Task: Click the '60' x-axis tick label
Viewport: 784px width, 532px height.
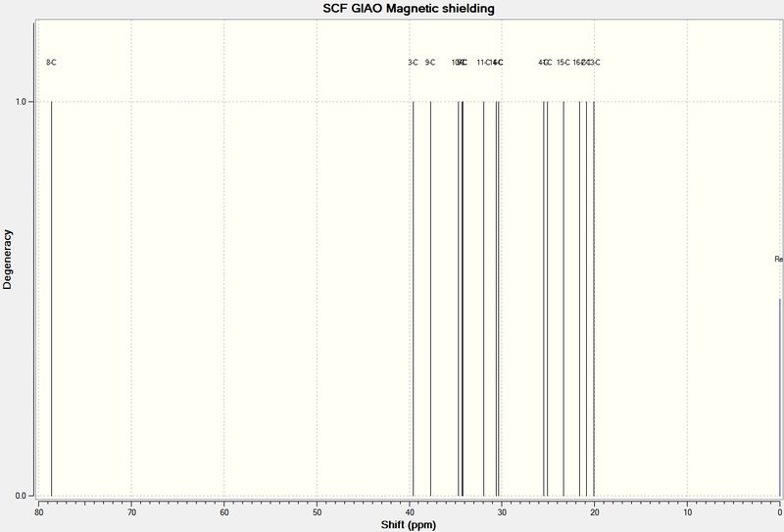Action: coord(224,512)
